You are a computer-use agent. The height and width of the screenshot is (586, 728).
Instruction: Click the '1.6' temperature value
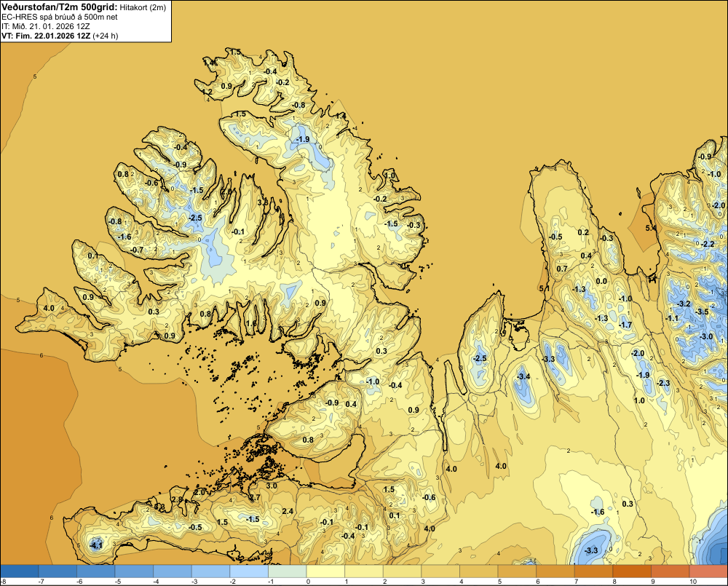251,323
